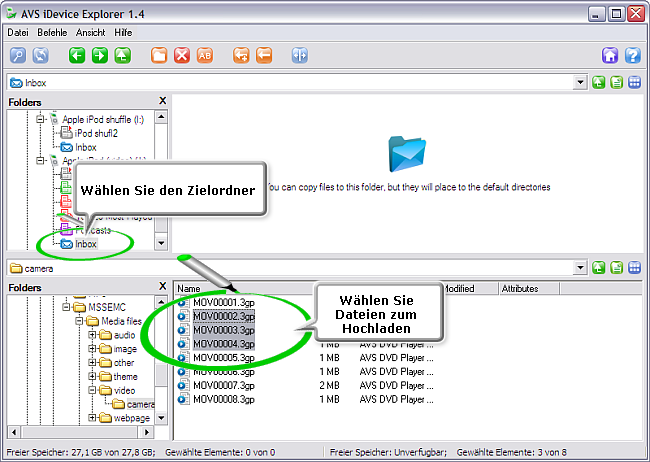Create new folder with orange folder icon
Viewport: 650px width, 462px height.
coord(159,55)
